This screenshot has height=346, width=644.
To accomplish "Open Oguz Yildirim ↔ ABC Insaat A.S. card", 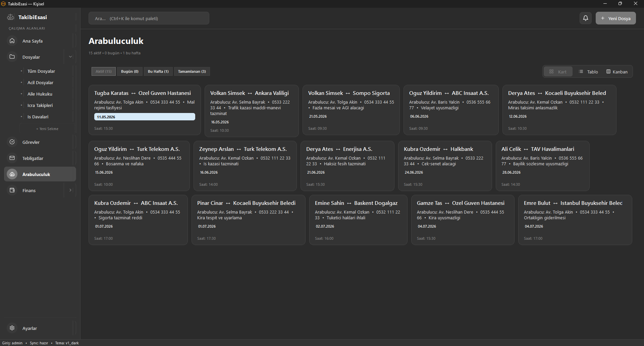I will click(x=451, y=110).
